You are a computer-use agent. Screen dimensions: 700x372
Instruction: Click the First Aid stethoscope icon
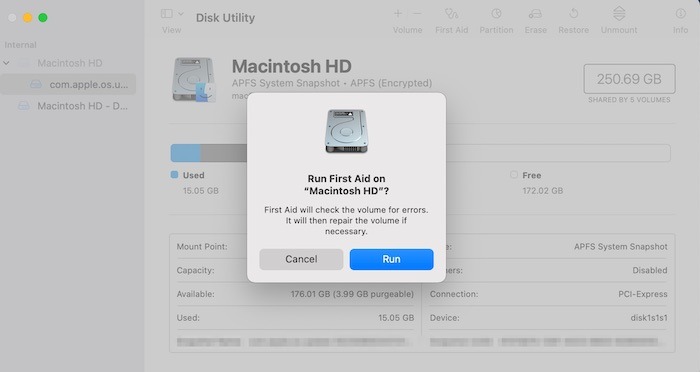[x=451, y=14]
